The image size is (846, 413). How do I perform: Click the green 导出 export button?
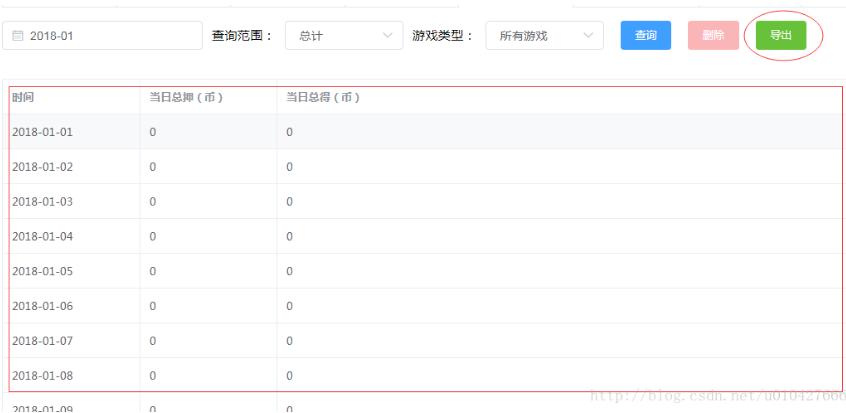(x=781, y=35)
